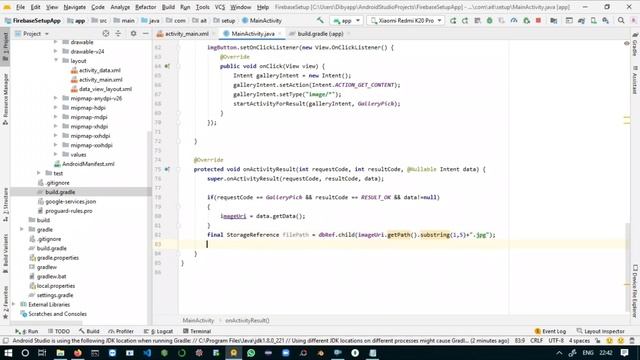640x360 pixels.
Task: Open the Navigate menu
Action: pyautogui.click(x=75, y=7)
